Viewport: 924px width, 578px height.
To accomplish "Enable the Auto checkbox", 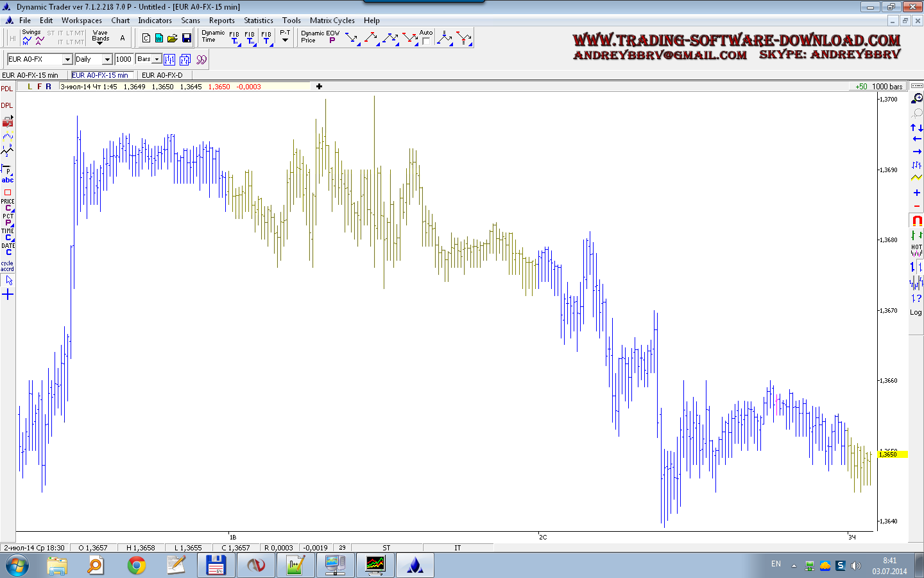I will click(426, 41).
